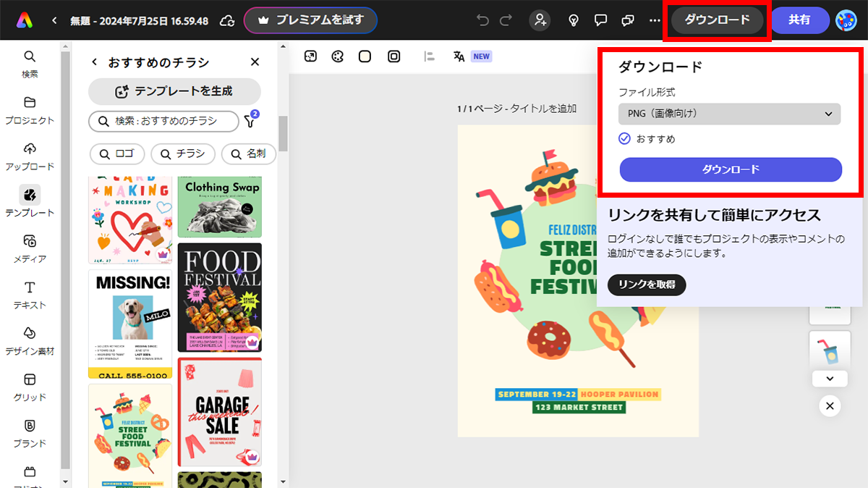Open the テキスト panel in the sidebar
The width and height of the screenshot is (868, 488).
click(x=29, y=294)
